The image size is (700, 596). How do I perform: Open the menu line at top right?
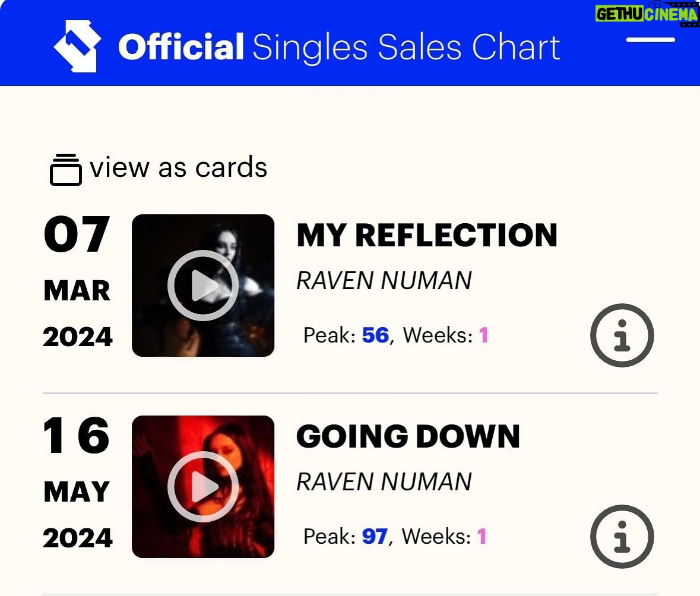pyautogui.click(x=651, y=40)
